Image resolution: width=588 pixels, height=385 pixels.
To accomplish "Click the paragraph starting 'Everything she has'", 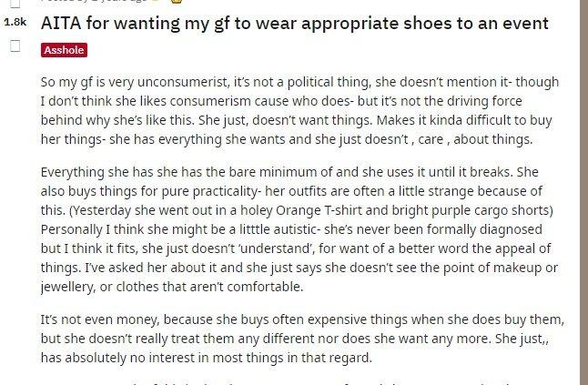I will tap(300, 229).
